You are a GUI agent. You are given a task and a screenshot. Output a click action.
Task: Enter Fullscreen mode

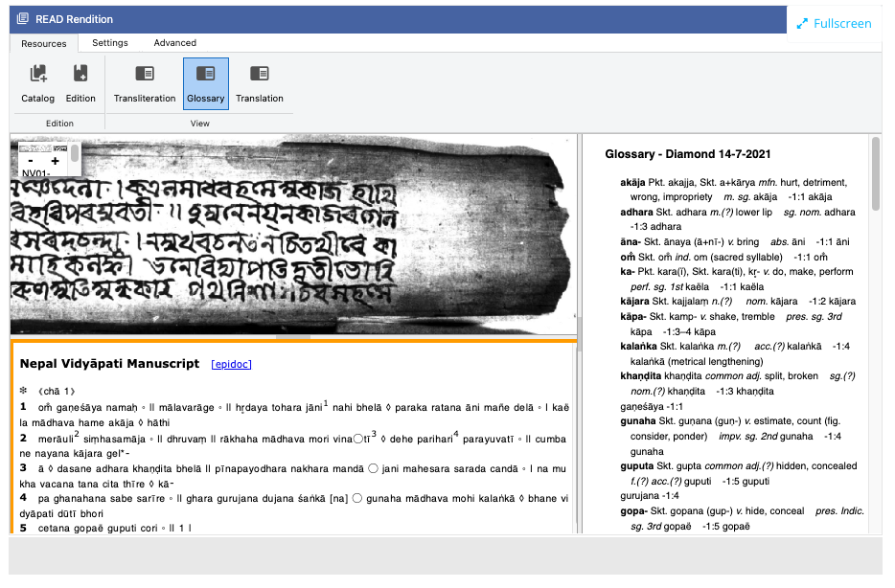tap(834, 24)
